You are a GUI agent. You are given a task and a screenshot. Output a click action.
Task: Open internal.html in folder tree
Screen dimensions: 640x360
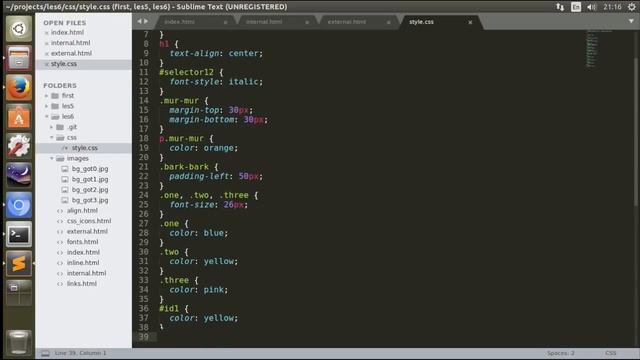click(x=86, y=273)
